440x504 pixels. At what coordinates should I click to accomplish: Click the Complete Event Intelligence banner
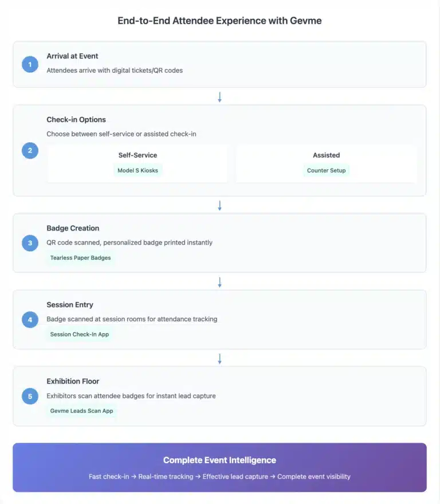pos(219,467)
